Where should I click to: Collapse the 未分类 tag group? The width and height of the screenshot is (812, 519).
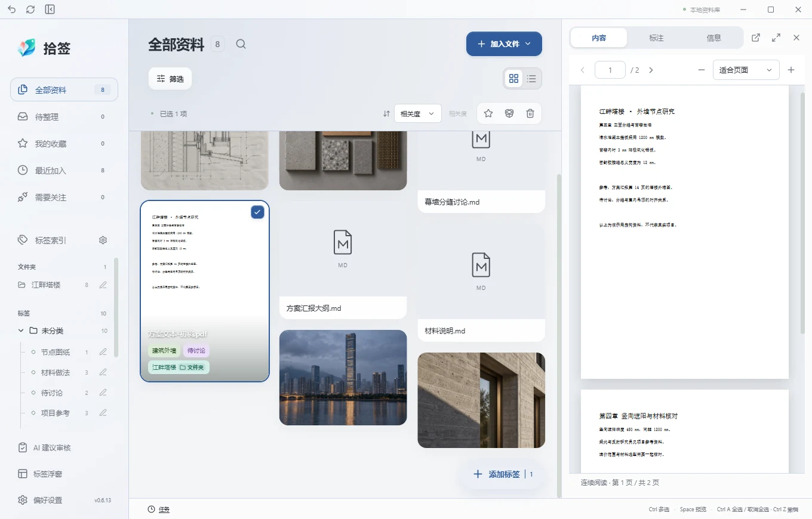21,330
